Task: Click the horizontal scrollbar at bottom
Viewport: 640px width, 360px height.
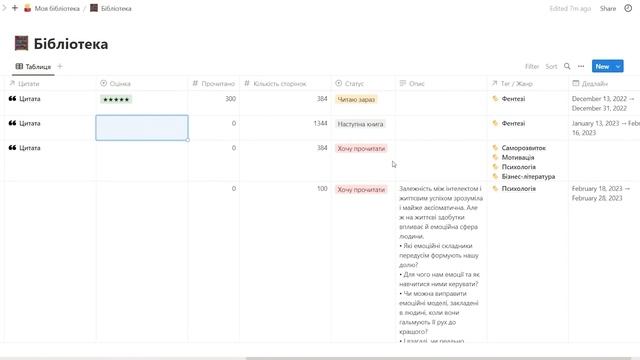Action: 439,358
